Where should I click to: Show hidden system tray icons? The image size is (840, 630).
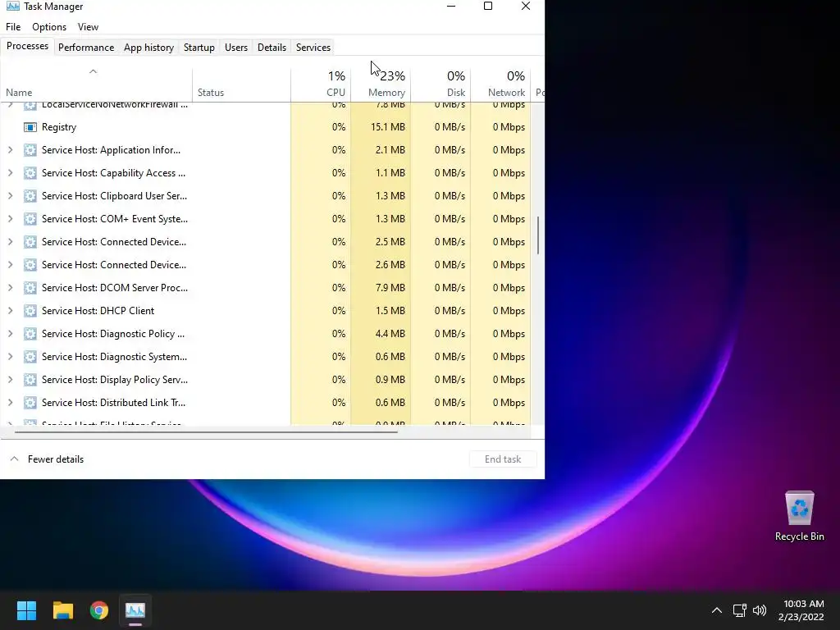(x=717, y=610)
